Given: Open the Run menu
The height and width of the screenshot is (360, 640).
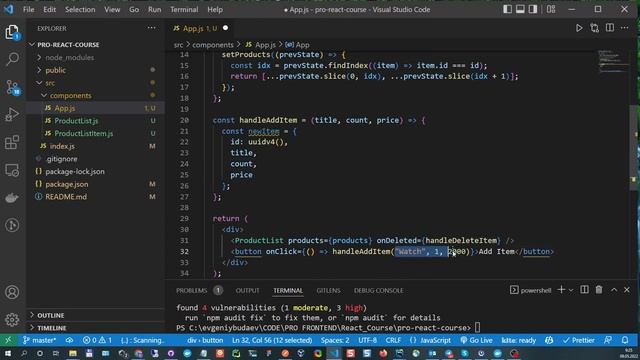Looking at the screenshot, I should point(154,9).
